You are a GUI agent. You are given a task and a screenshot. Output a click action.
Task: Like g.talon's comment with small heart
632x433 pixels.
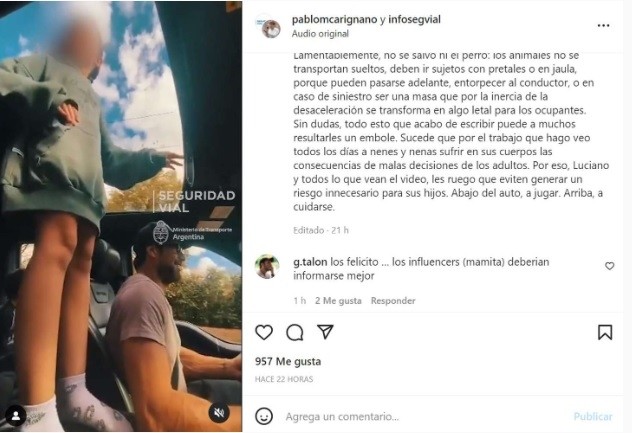click(x=609, y=266)
